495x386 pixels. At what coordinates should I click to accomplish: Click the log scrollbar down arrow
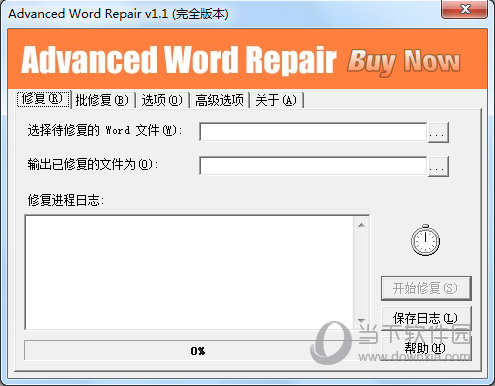click(x=361, y=320)
